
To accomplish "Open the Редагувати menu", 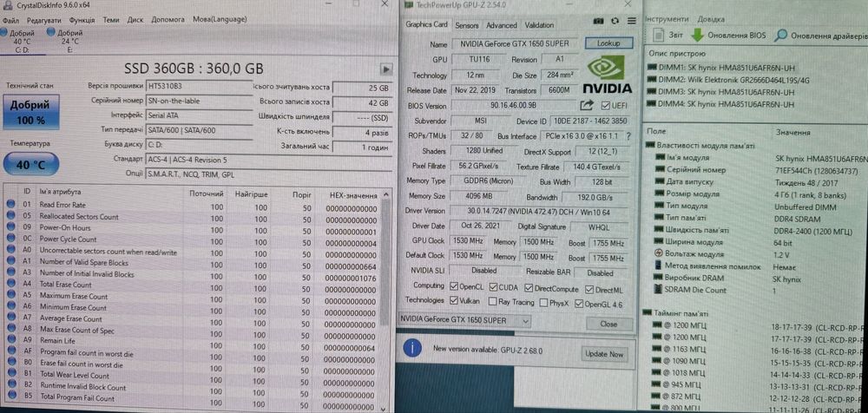I will point(43,19).
